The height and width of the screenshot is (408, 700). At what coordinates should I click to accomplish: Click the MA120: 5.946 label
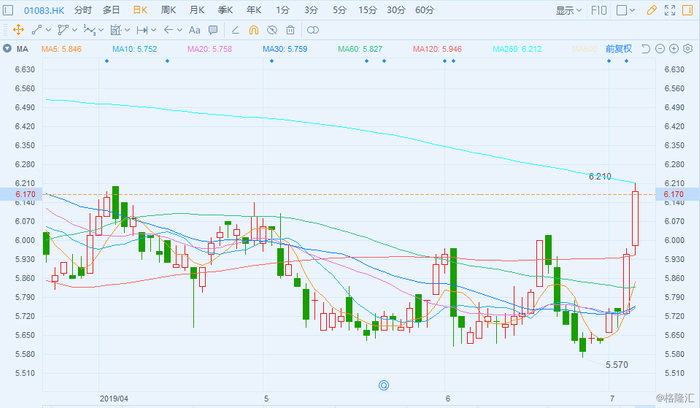[x=437, y=49]
